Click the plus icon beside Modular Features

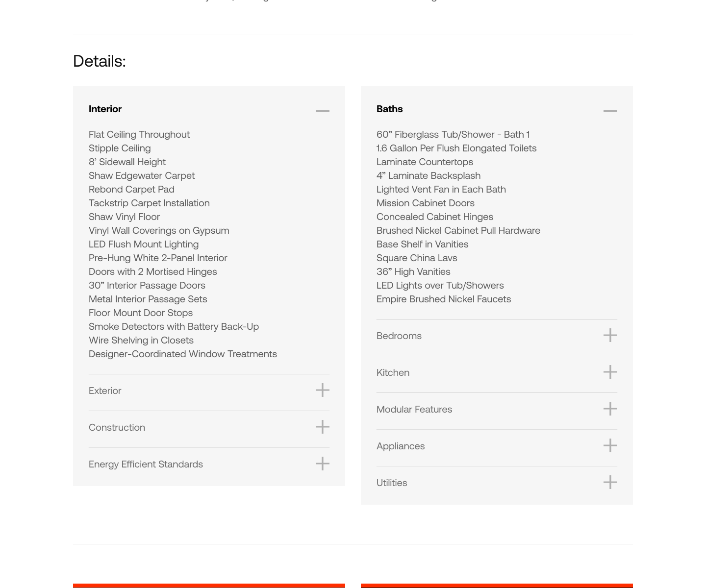click(610, 409)
